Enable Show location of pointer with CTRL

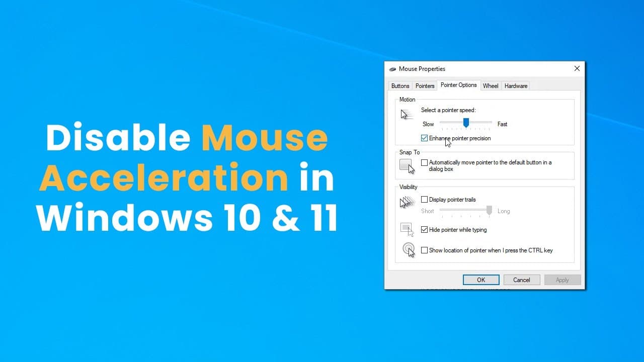click(x=424, y=250)
